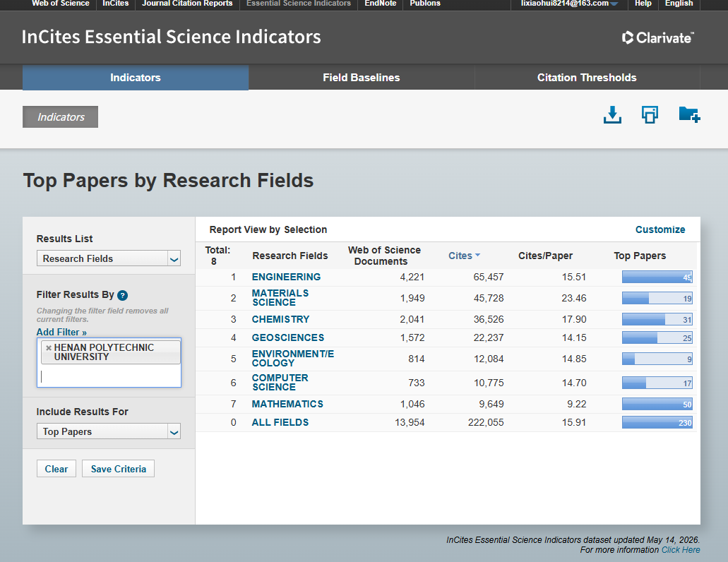
Task: Open the Filter Results By help icon
Action: [x=123, y=295]
